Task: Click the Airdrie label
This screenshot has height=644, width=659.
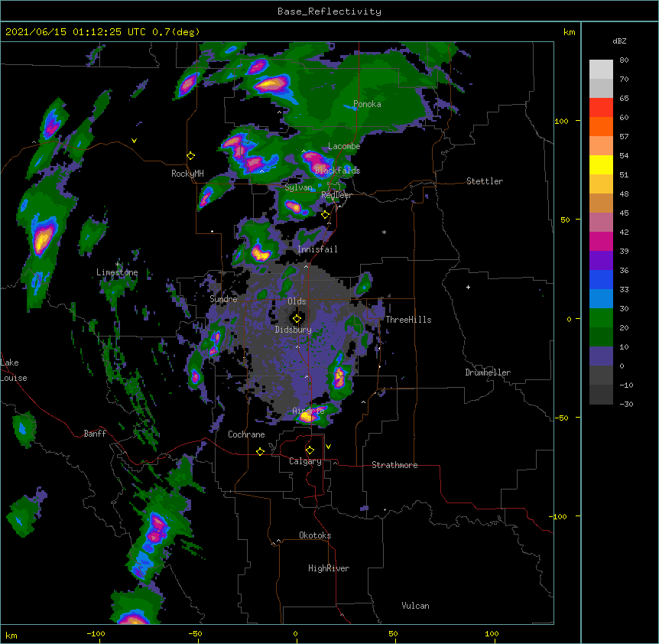Action: [x=308, y=410]
